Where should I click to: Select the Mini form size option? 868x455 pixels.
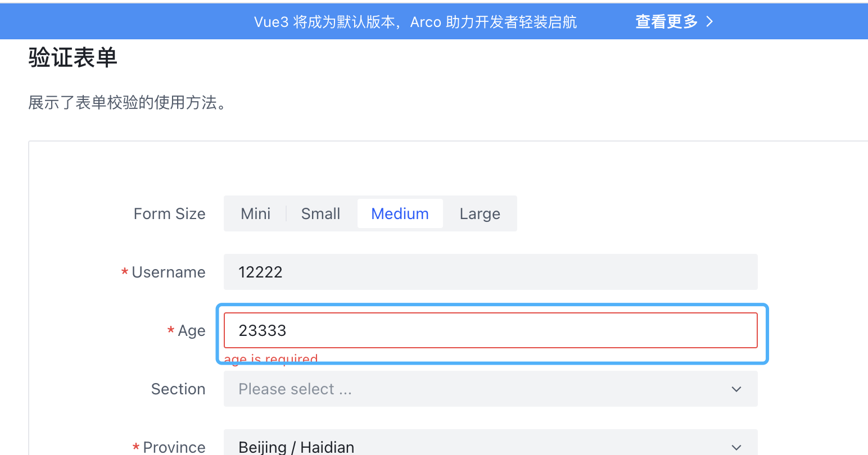(255, 213)
